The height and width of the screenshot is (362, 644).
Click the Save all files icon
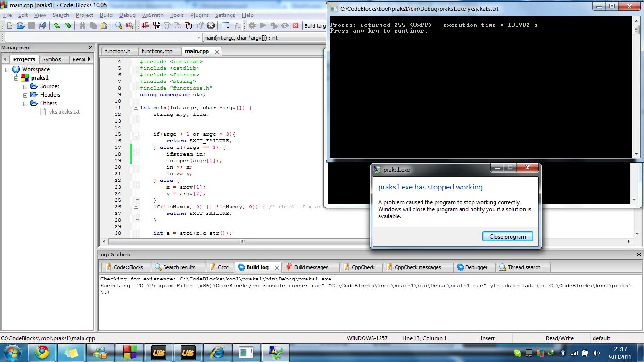(42, 25)
